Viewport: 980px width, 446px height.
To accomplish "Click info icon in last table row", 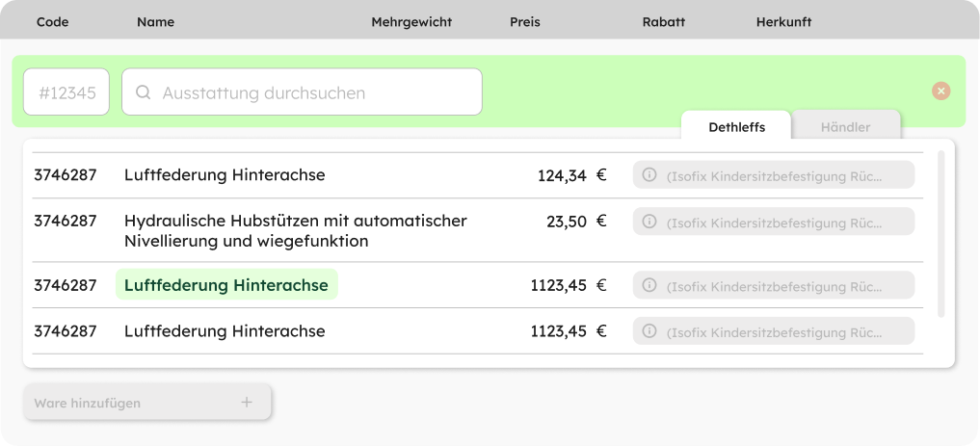I will pyautogui.click(x=649, y=331).
